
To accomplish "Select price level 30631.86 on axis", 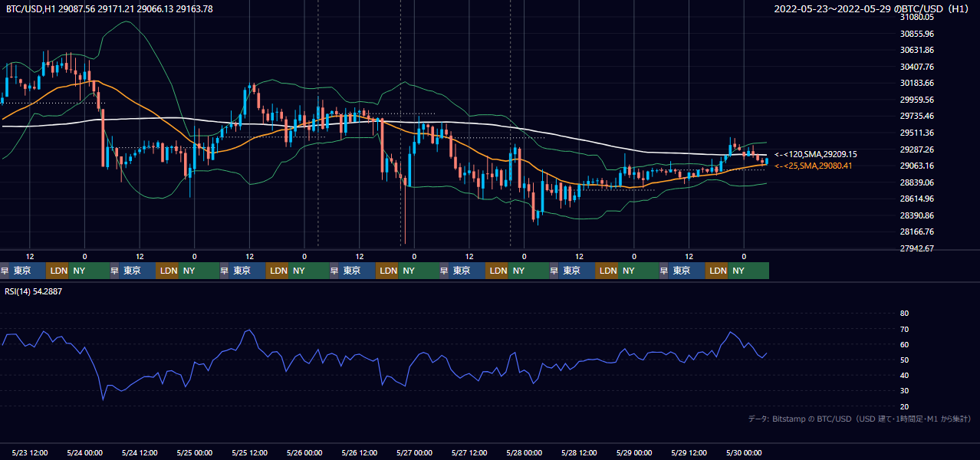I will click(x=916, y=50).
